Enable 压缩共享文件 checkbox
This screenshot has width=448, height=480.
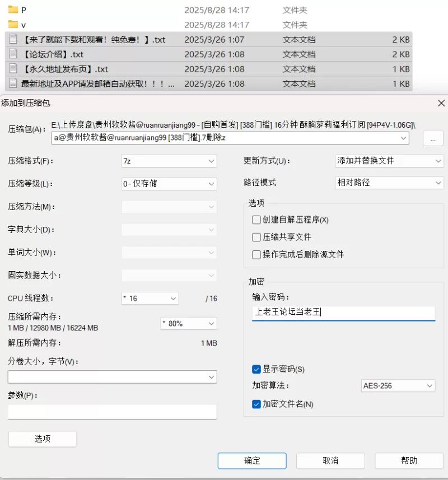tap(256, 237)
